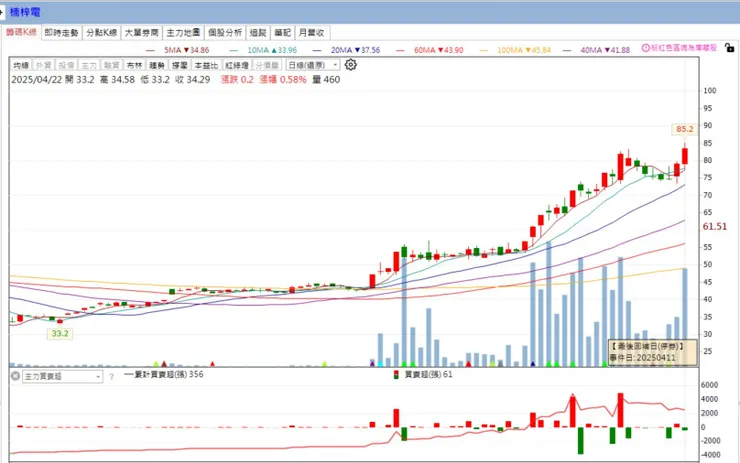Switch to the 追蹤 tab
Image resolution: width=740 pixels, height=463 pixels.
258,33
